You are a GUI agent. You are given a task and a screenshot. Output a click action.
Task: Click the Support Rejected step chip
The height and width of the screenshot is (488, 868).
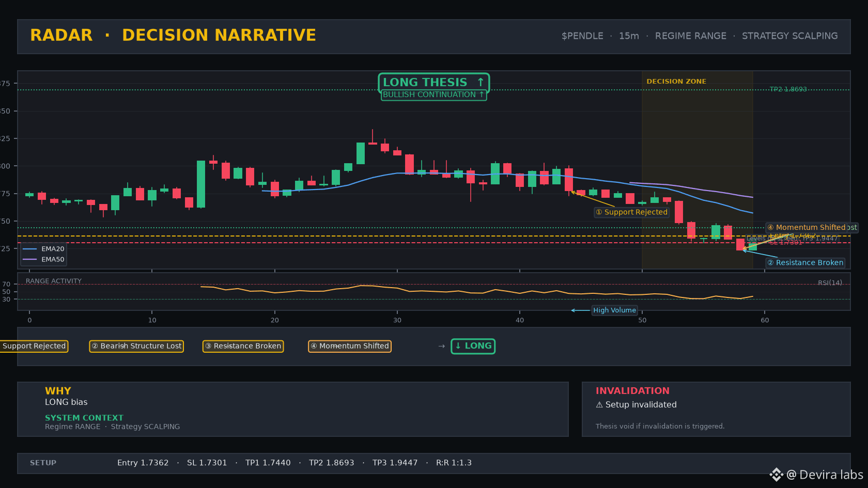click(x=34, y=346)
